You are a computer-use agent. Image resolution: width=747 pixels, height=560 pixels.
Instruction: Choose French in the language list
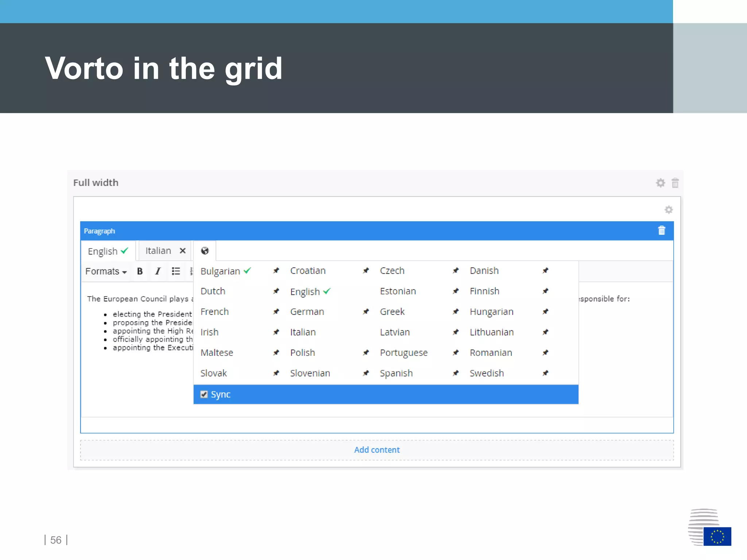coord(214,312)
